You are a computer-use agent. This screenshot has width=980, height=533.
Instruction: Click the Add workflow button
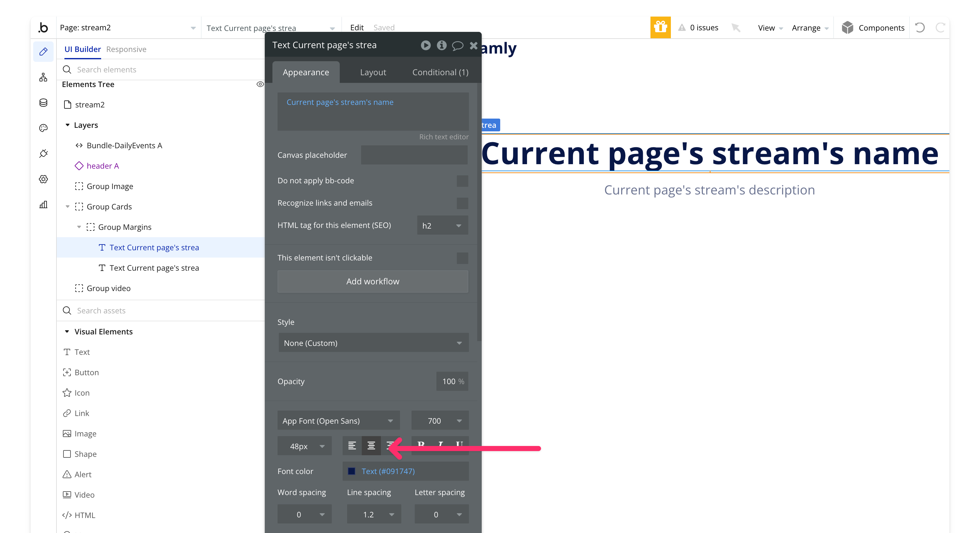coord(373,281)
